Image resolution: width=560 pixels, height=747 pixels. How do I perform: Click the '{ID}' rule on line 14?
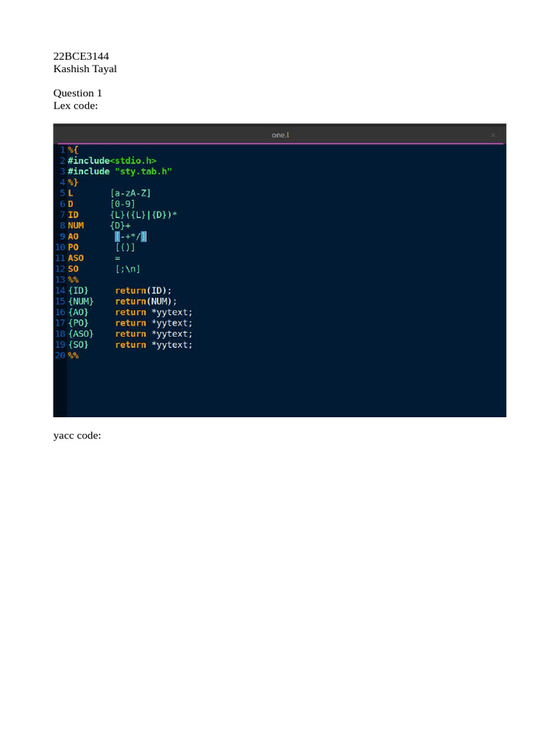click(78, 290)
